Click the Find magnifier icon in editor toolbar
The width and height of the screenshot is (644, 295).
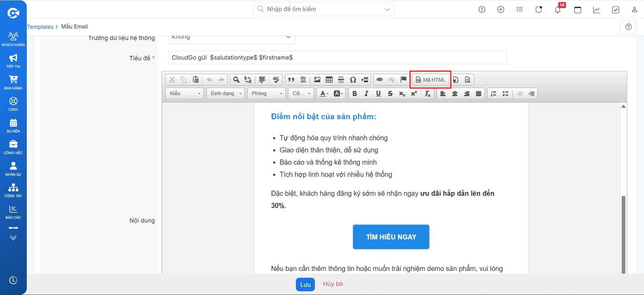236,80
